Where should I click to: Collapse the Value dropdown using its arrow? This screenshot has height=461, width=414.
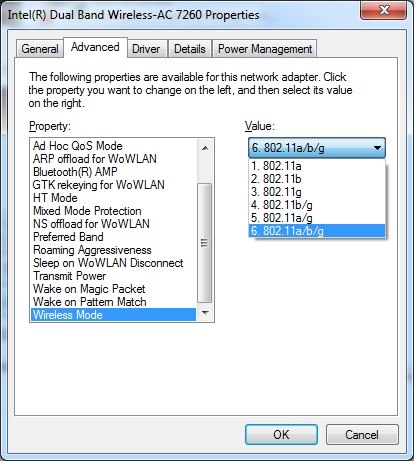click(x=377, y=148)
